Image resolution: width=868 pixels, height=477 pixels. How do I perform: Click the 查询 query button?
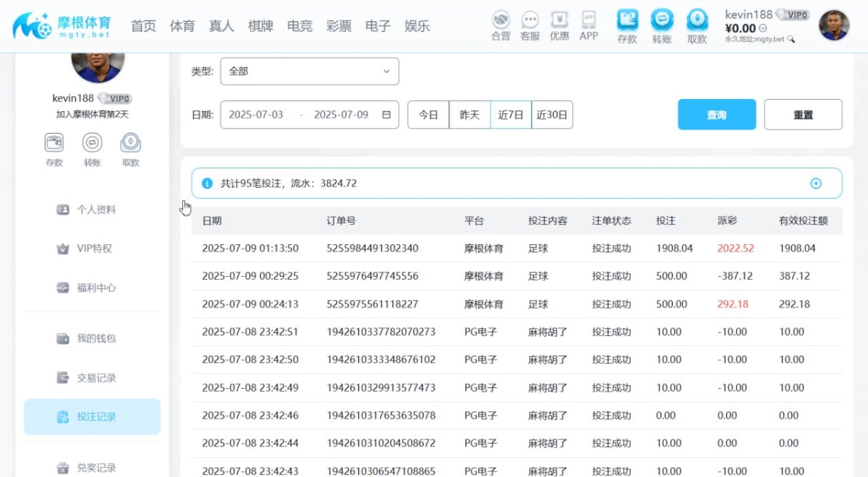tap(716, 114)
